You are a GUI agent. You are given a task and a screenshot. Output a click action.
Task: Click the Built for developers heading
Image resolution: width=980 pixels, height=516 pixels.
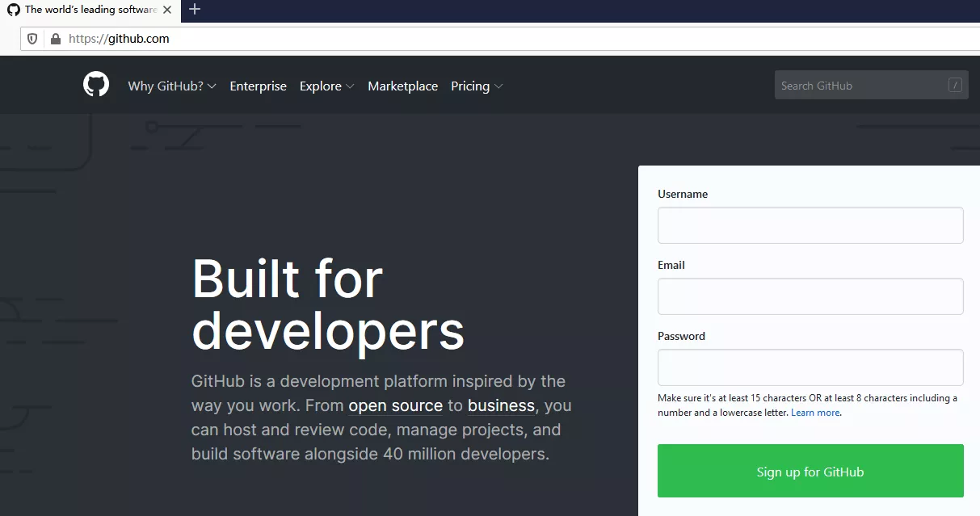tap(328, 304)
